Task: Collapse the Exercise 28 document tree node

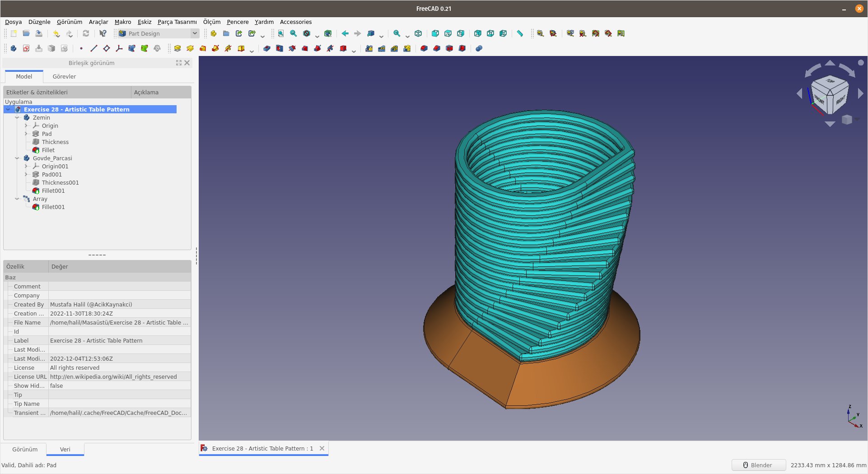Action: (8, 109)
